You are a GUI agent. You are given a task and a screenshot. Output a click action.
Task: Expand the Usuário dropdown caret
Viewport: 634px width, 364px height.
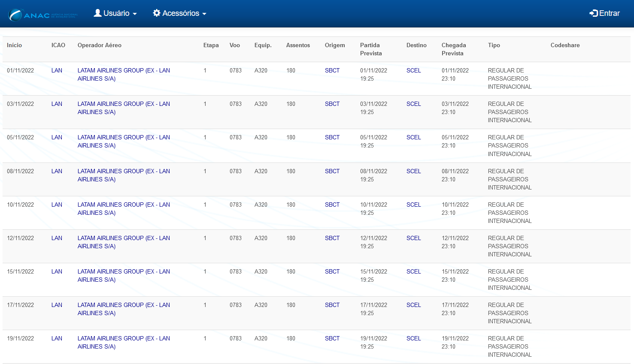tap(135, 14)
